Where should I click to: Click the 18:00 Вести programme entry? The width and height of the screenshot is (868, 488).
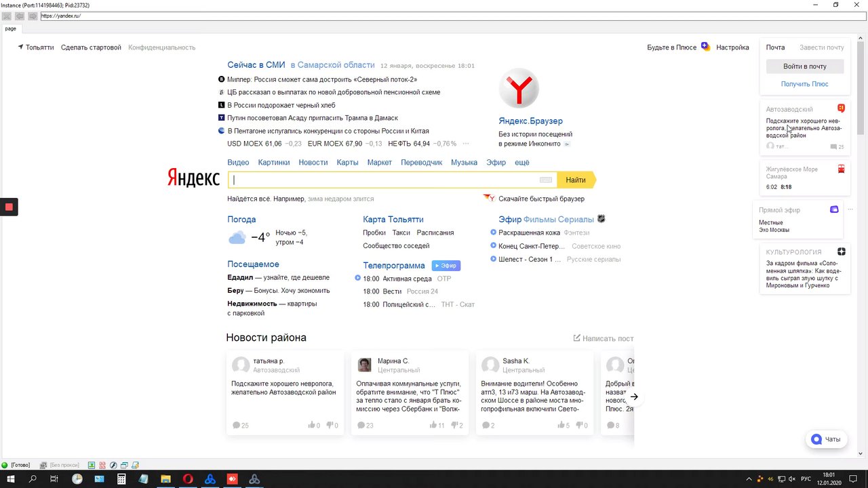400,291
